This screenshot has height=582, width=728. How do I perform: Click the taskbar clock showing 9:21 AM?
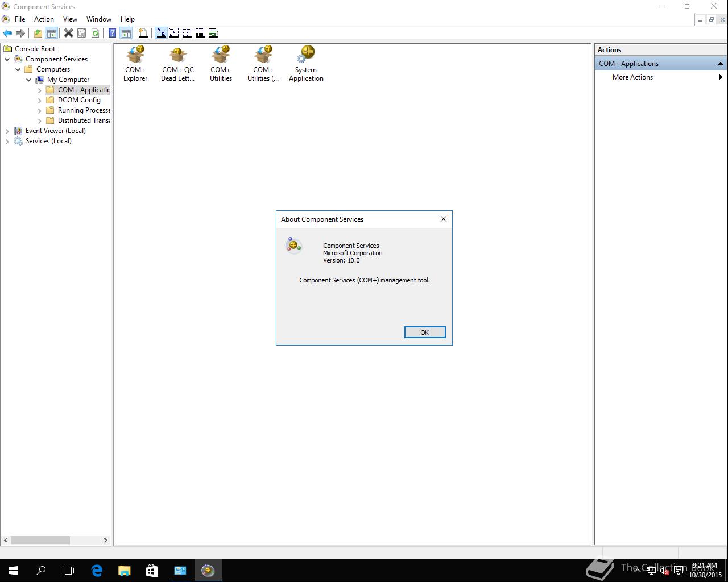(705, 570)
